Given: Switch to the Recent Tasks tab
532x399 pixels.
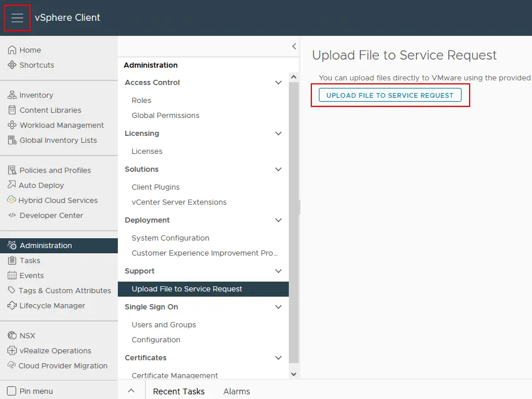Looking at the screenshot, I should (x=178, y=391).
